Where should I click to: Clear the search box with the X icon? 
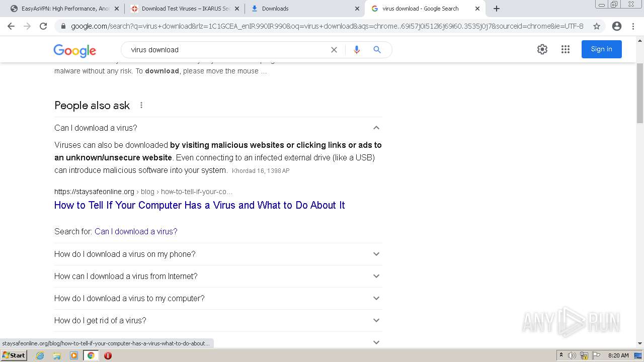[x=334, y=50]
